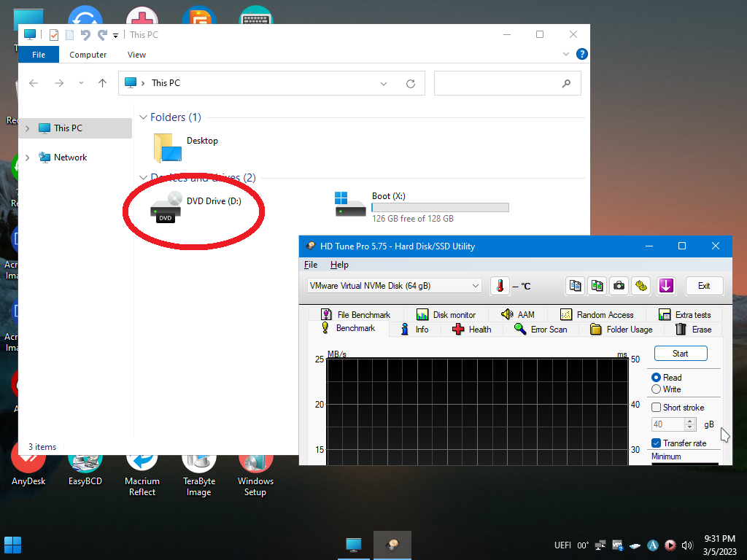Image resolution: width=747 pixels, height=560 pixels.
Task: Save screenshot using the camera icon
Action: (x=619, y=286)
